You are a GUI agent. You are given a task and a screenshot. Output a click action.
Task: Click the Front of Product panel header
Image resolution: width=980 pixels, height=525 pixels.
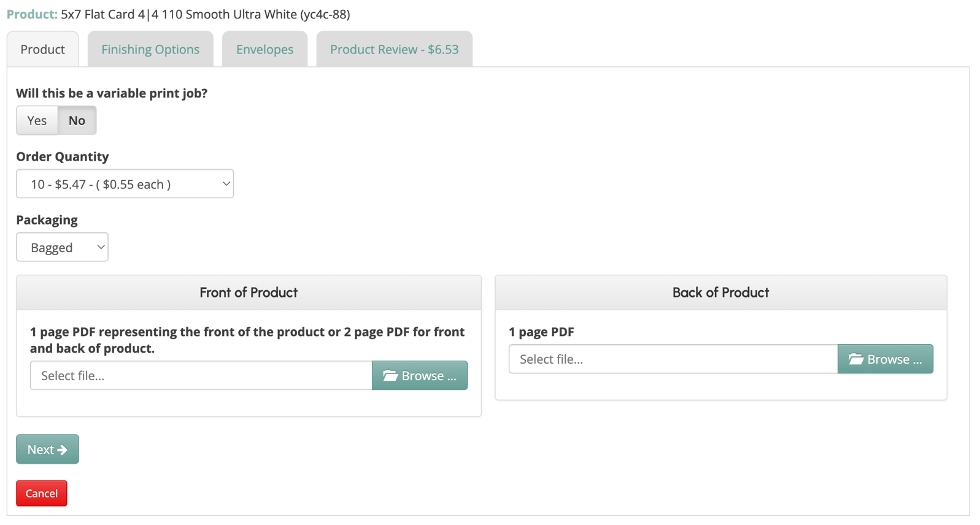249,293
